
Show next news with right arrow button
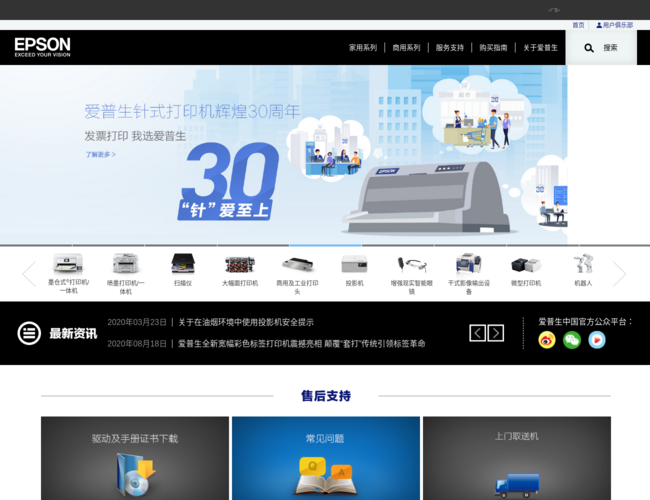tap(496, 333)
